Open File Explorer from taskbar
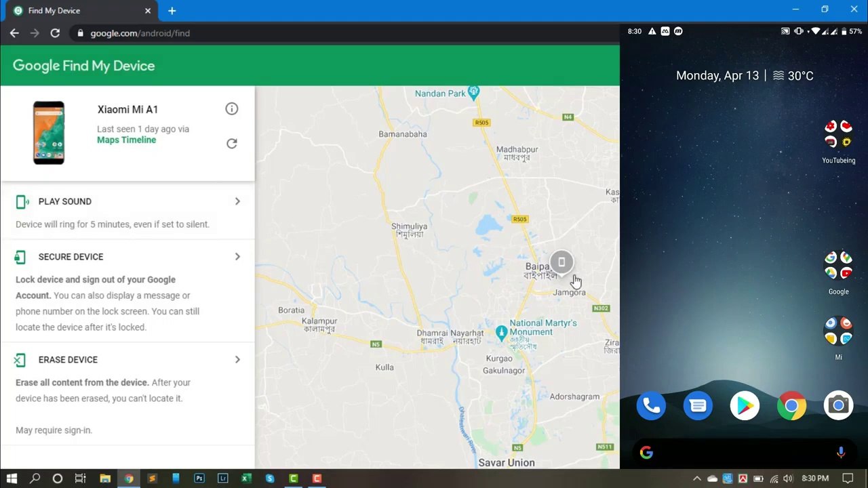868x488 pixels. [105, 479]
